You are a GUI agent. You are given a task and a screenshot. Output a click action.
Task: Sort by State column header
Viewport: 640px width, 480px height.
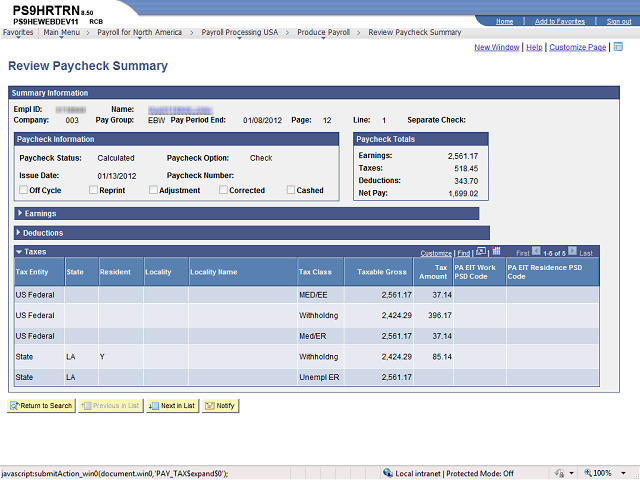(x=75, y=272)
